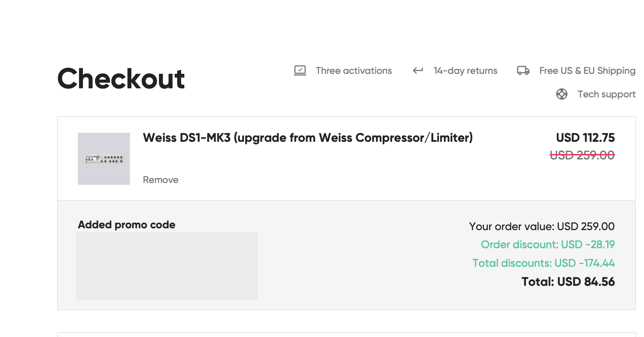The height and width of the screenshot is (337, 644).
Task: Click the bold Total USD 84.56
Action: point(568,282)
